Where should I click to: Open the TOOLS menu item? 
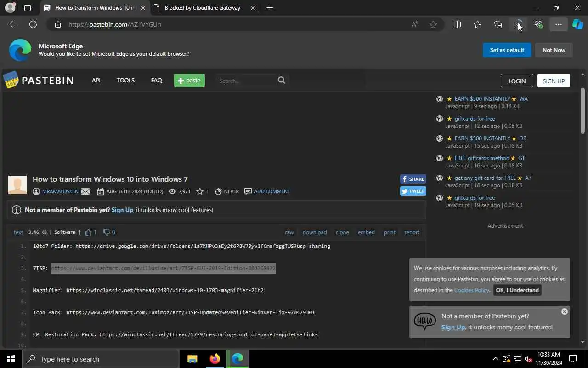[125, 80]
